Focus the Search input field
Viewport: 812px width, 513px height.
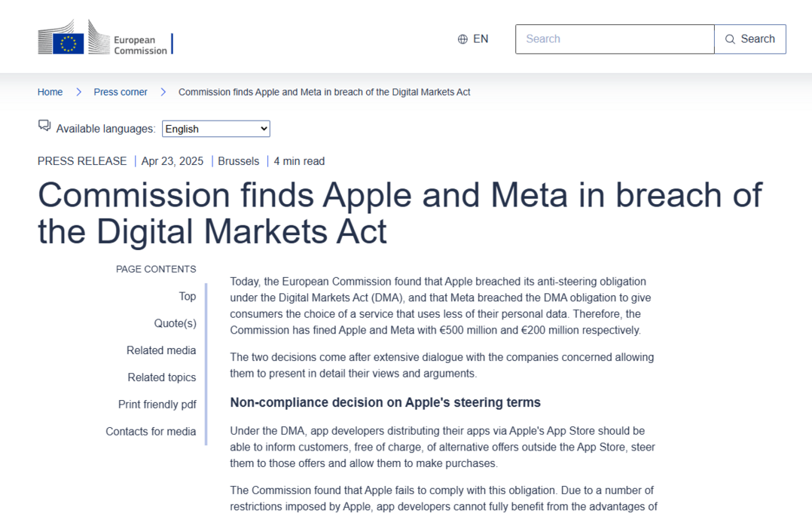tap(615, 39)
